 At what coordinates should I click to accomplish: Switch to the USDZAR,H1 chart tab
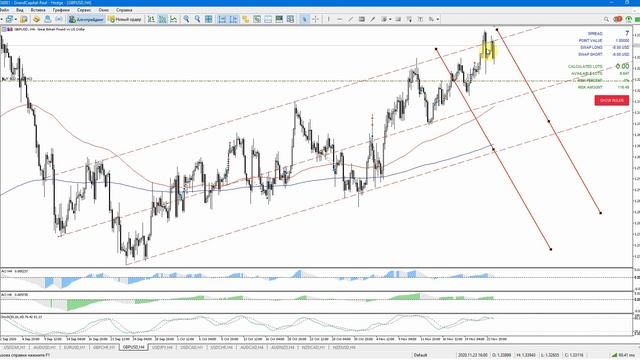tap(14, 347)
